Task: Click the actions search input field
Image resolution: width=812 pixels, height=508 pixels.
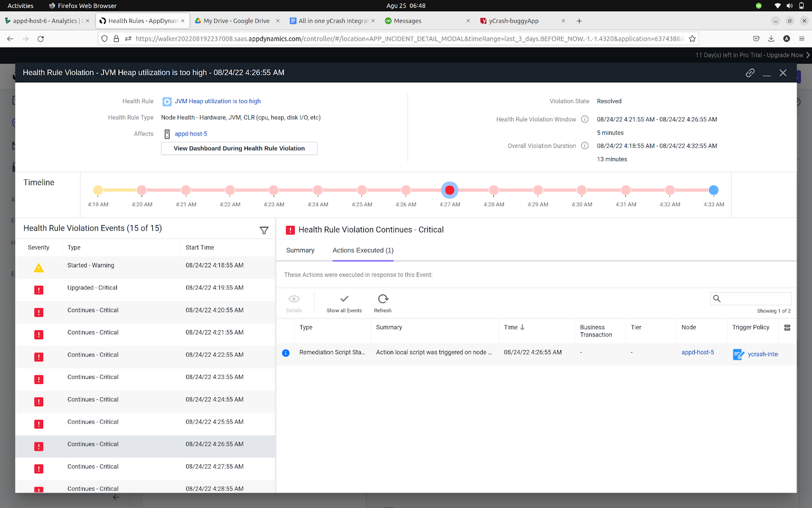Action: click(x=751, y=299)
